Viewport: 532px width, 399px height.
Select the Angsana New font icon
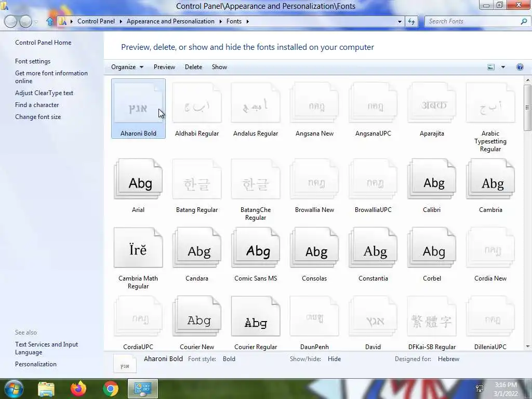[x=314, y=103]
